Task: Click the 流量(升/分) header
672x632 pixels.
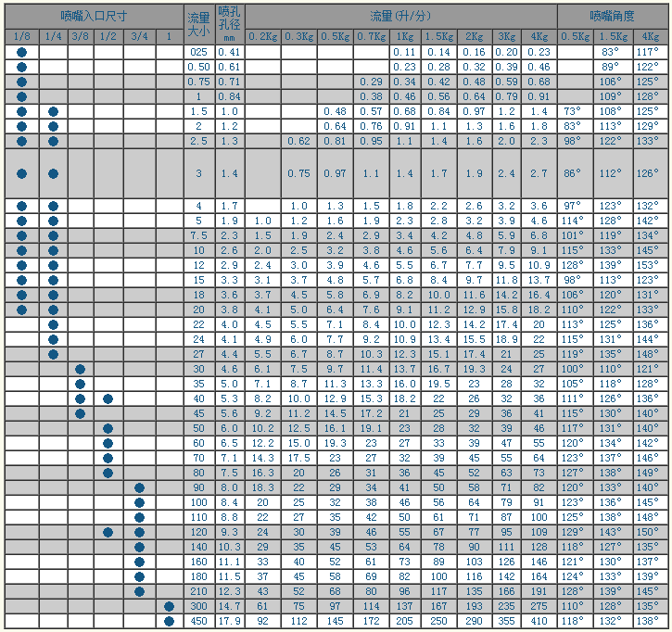Action: click(401, 16)
